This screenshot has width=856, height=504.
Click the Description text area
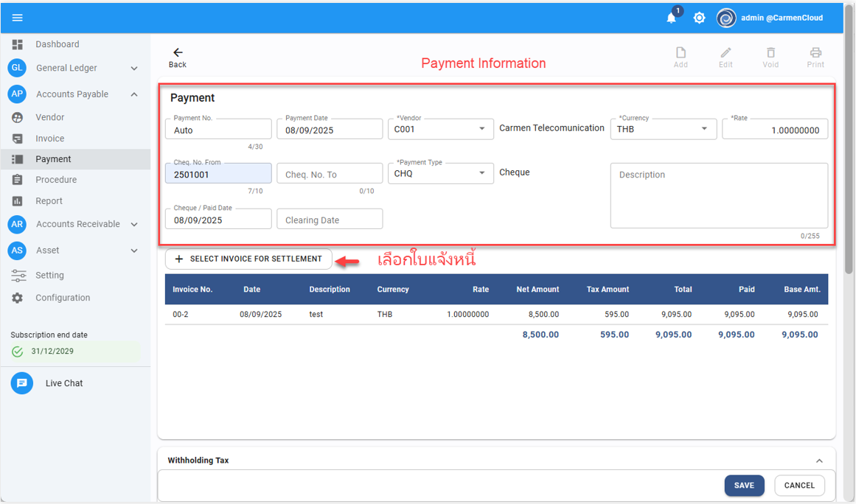tap(719, 195)
